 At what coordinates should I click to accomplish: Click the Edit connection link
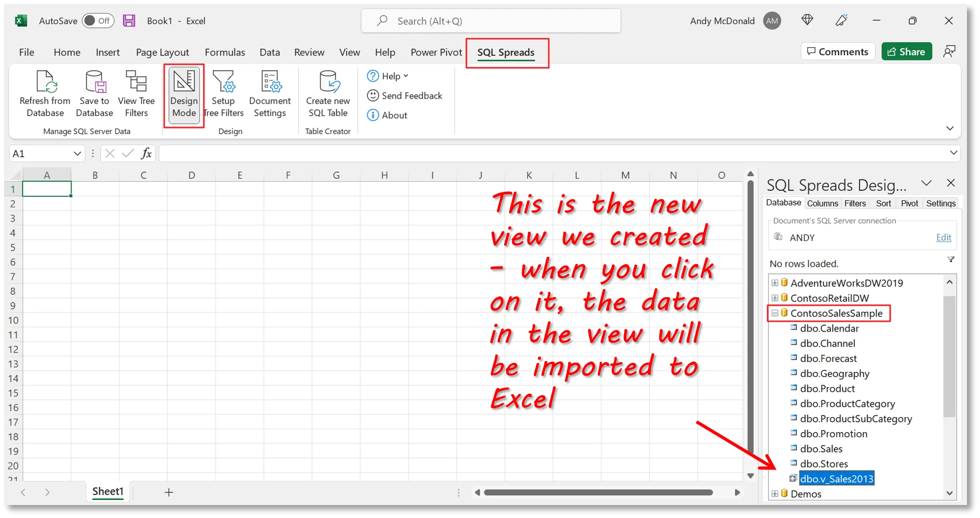pyautogui.click(x=943, y=237)
